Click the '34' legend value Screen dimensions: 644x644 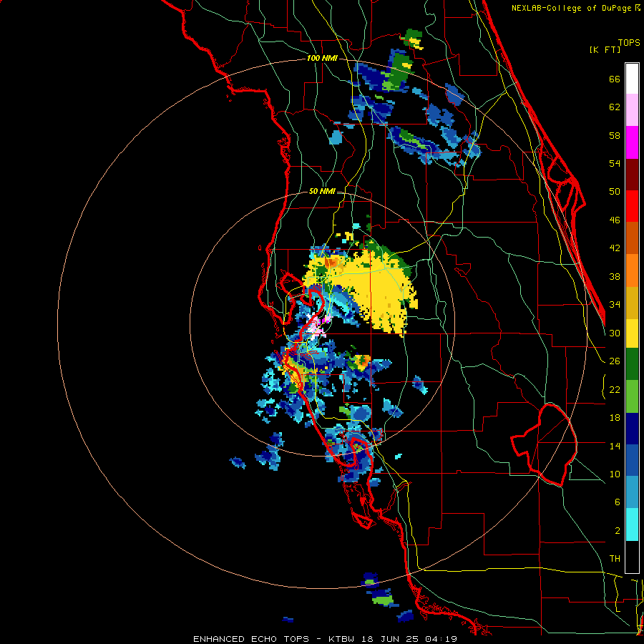615,305
